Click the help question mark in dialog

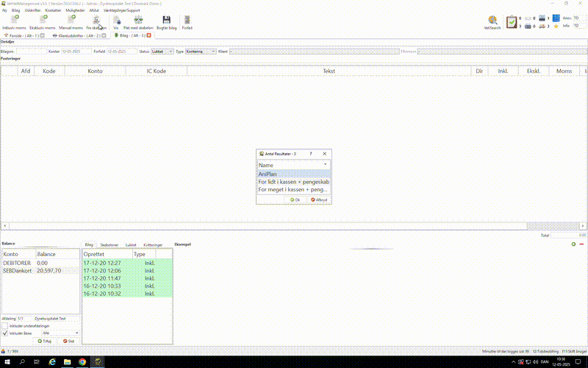[310, 154]
